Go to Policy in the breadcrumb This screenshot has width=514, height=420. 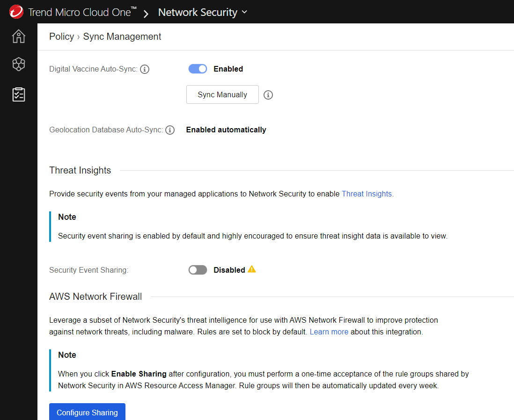coord(61,37)
